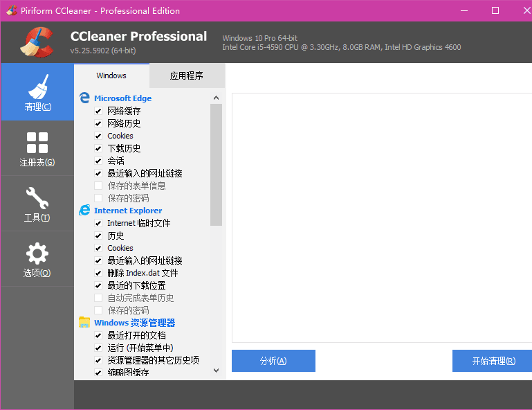Collapse the Microsoft Edge section header

click(122, 98)
